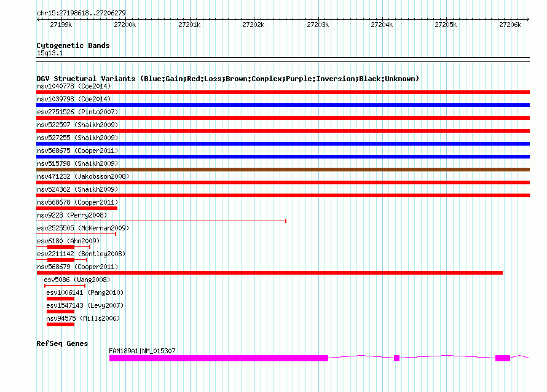The width and height of the screenshot is (547, 392).
Task: Select the red bar under nsv1040778
Action: 283,92
